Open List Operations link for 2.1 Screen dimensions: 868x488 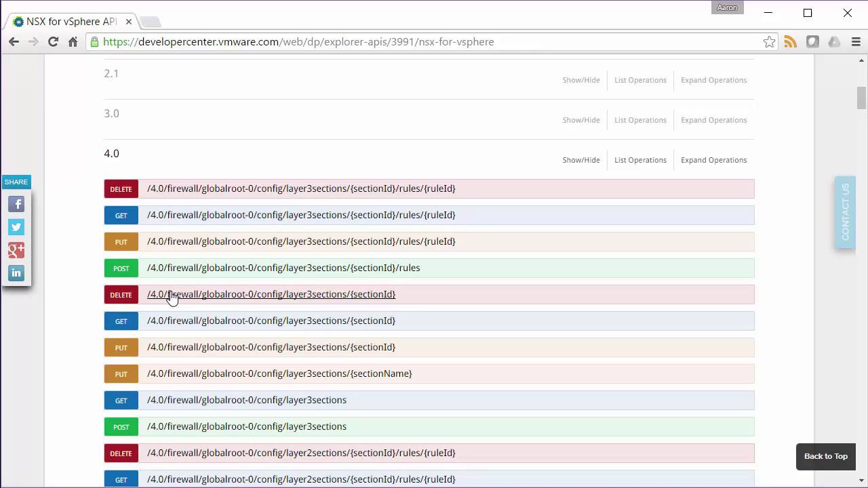(x=640, y=80)
